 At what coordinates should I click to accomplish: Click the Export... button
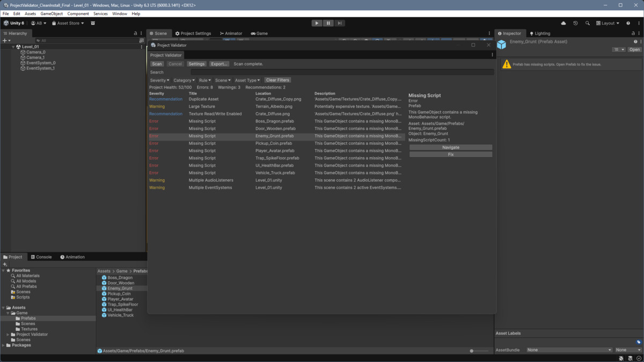(x=219, y=64)
